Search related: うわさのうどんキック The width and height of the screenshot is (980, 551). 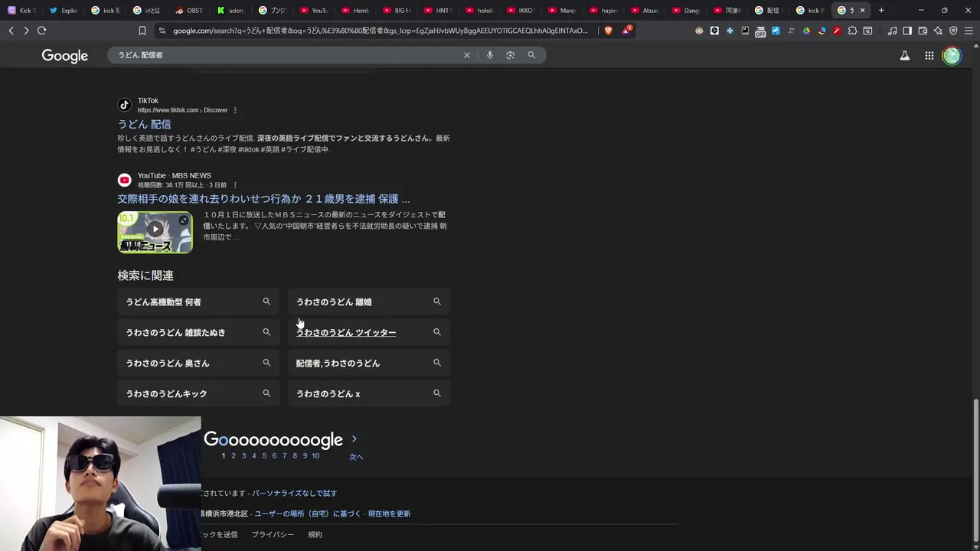coord(198,393)
